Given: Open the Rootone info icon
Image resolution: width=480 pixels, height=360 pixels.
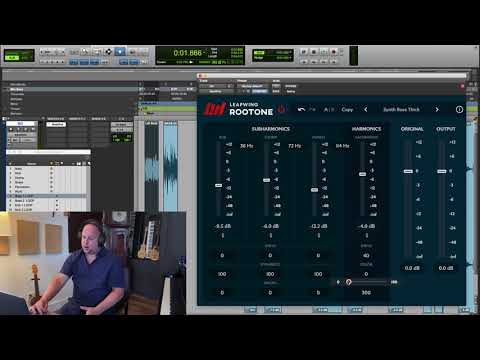Looking at the screenshot, I should pos(459,109).
